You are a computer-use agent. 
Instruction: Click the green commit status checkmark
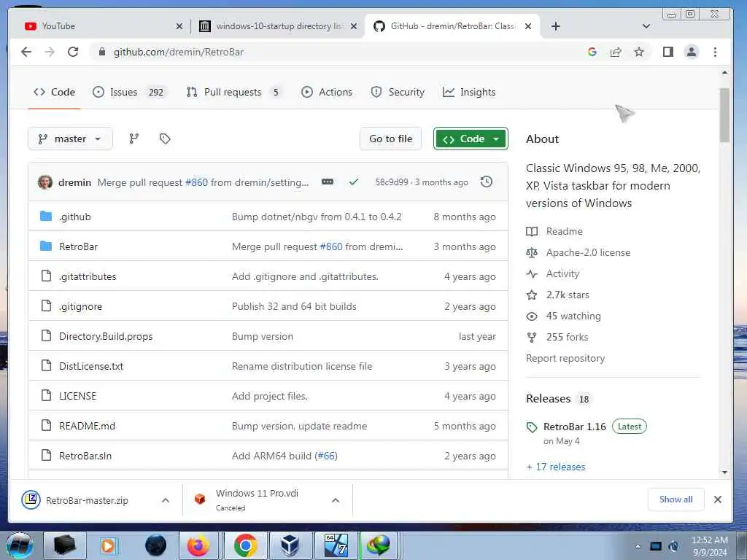pyautogui.click(x=354, y=182)
